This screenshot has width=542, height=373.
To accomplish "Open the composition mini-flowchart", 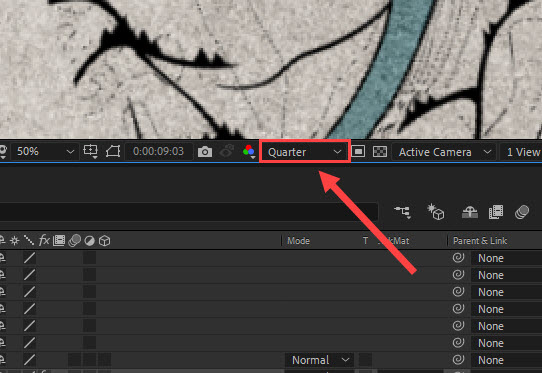I will coord(402,212).
